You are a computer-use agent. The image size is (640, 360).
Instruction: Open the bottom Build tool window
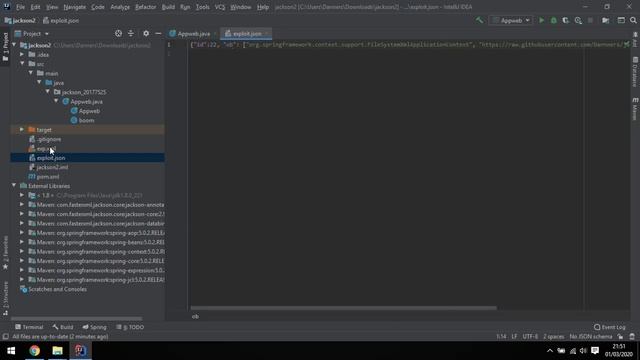[63, 327]
